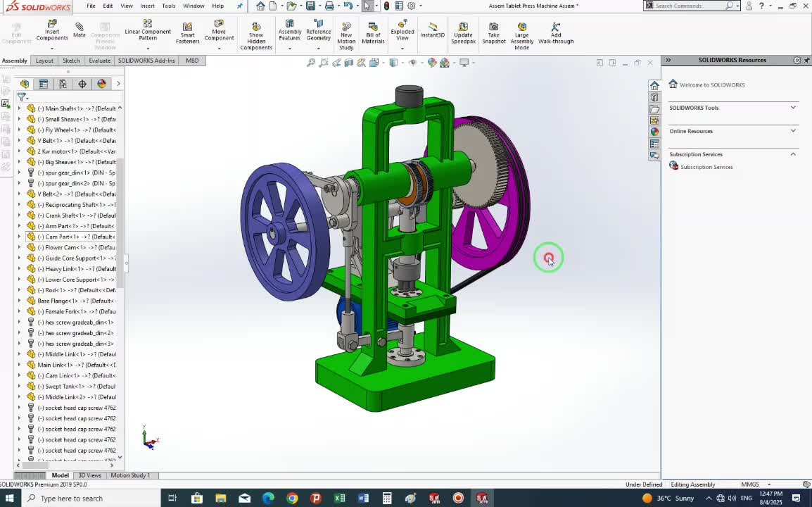This screenshot has height=507, width=812.
Task: Take Snapshot of the assembly
Action: click(493, 33)
